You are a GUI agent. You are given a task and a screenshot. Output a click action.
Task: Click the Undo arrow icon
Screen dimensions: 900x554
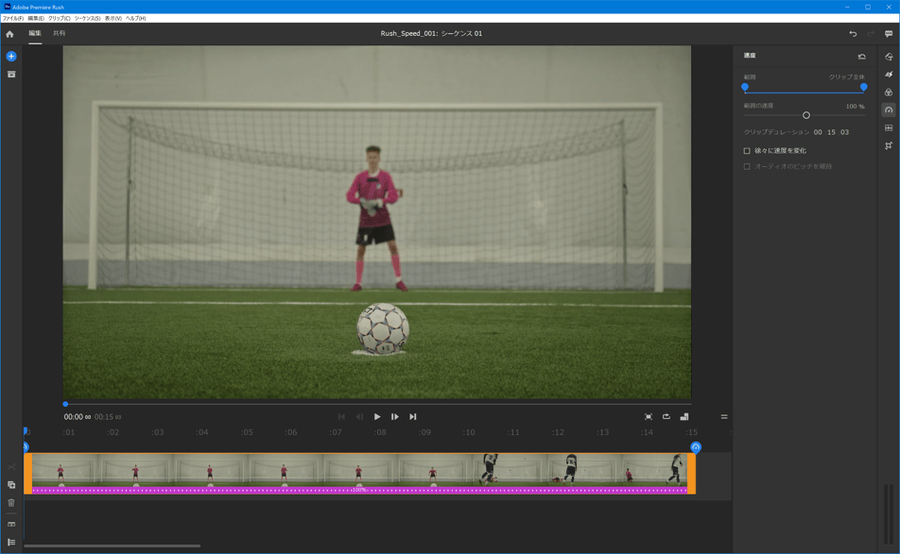(853, 34)
